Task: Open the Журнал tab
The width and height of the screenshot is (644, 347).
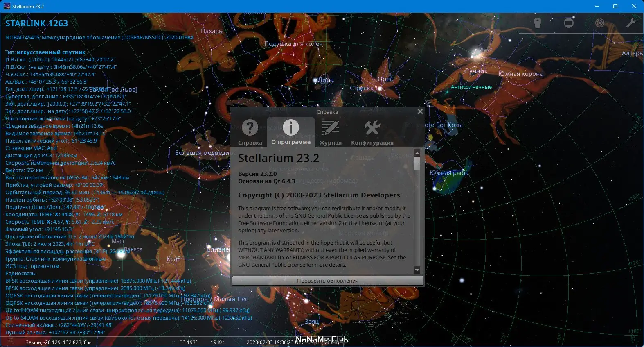Action: (331, 132)
